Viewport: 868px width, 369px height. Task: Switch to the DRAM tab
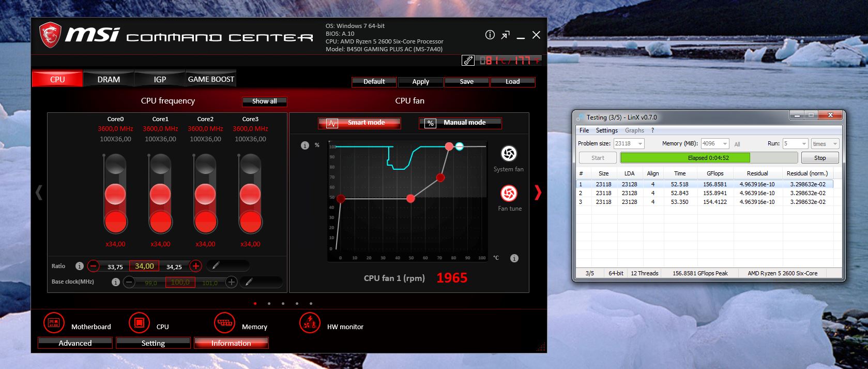(109, 79)
